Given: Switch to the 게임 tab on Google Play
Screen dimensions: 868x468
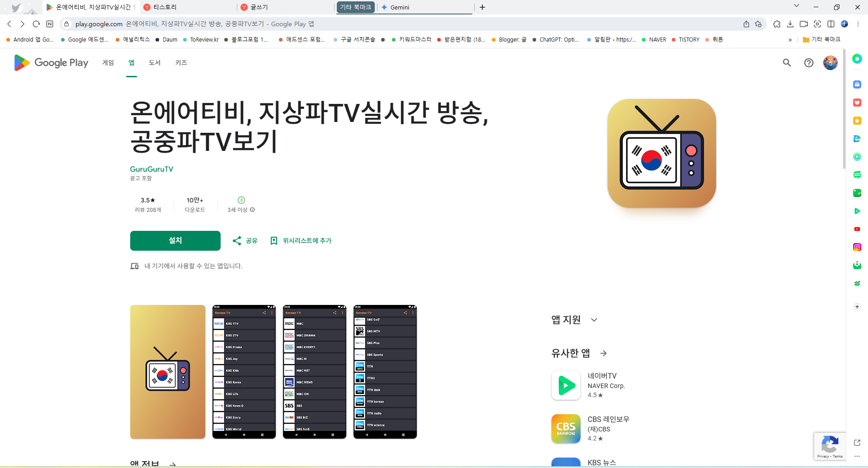Looking at the screenshot, I should coord(108,63).
